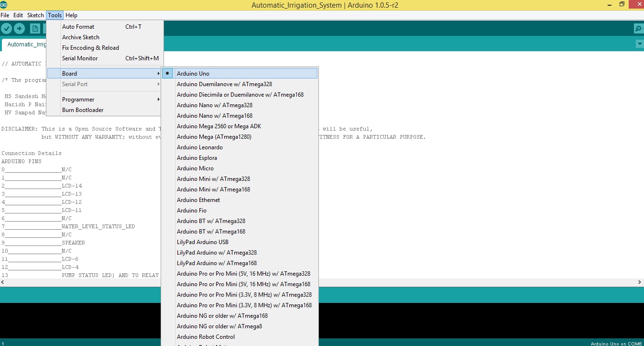Switch to the Automatic_Irrigation sketch tab
This screenshot has height=346, width=644.
25,45
